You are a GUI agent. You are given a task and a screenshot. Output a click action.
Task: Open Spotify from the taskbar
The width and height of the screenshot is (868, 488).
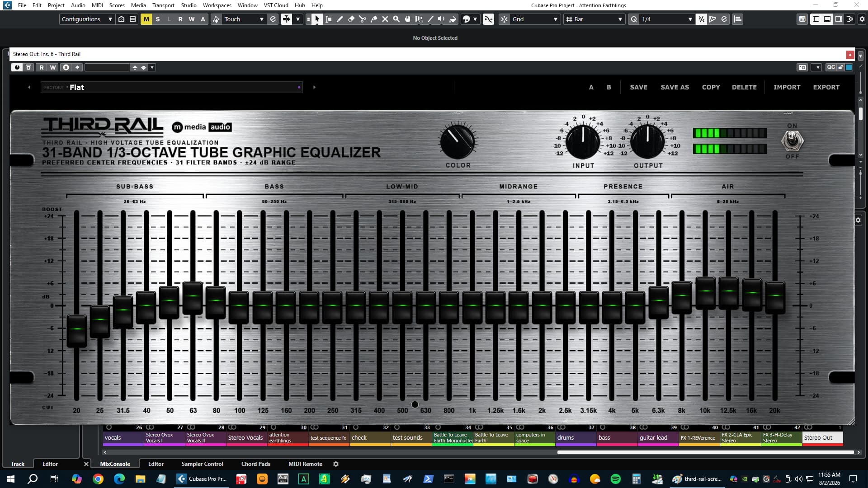pyautogui.click(x=616, y=479)
